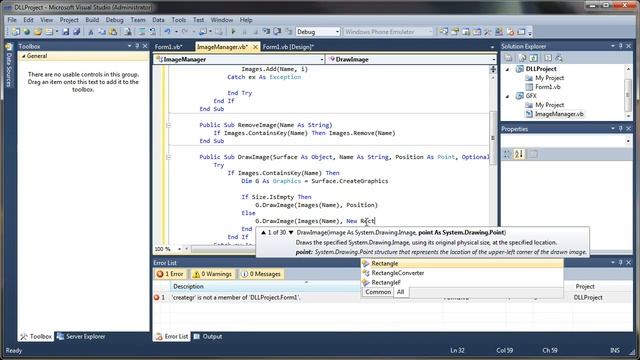The image size is (640, 360).
Task: Select Alphabetical sort in Properties panel
Action: pyautogui.click(x=519, y=154)
